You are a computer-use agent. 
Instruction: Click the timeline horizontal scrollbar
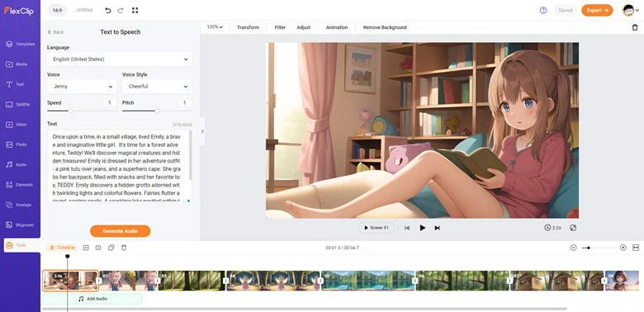[x=305, y=309]
